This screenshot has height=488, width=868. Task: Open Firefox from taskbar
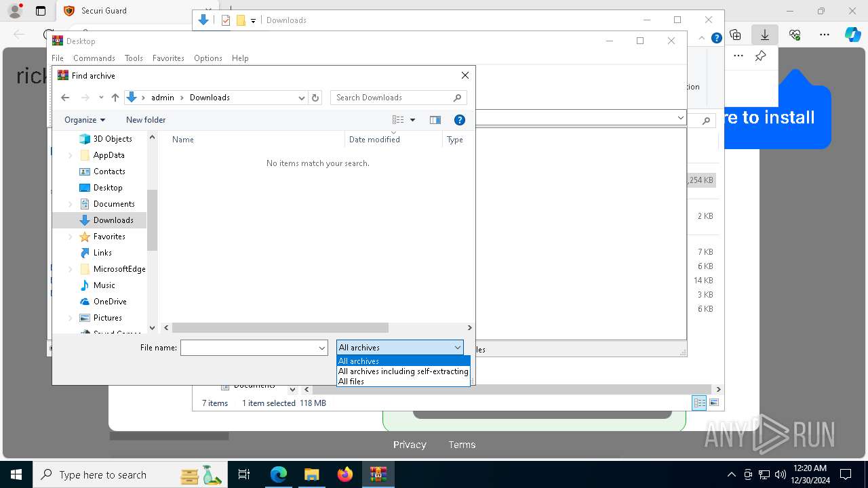coord(345,474)
